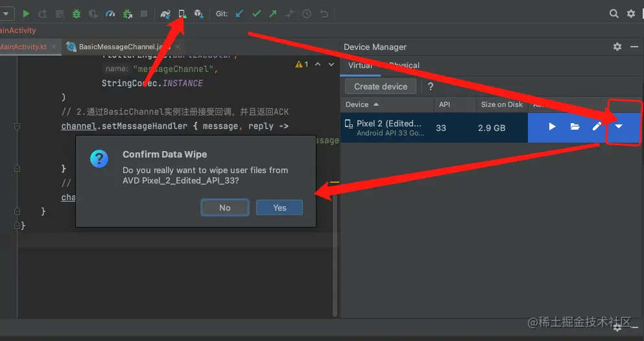Hide the Device Manager panel
Image resolution: width=644 pixels, height=341 pixels.
coord(634,47)
